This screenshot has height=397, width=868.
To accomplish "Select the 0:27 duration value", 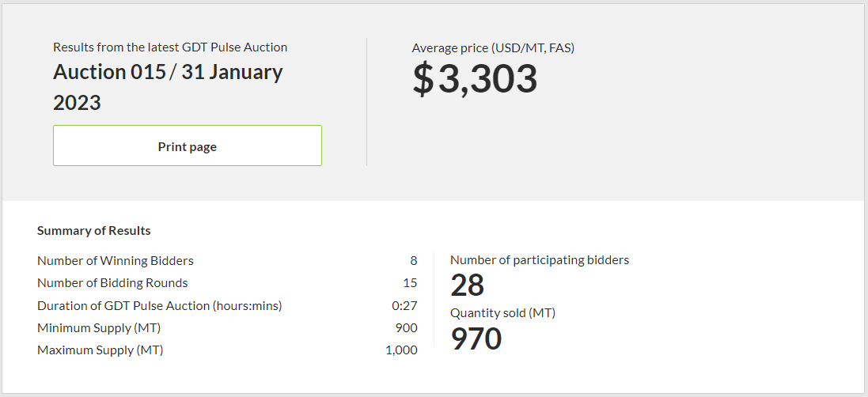I will pos(405,305).
